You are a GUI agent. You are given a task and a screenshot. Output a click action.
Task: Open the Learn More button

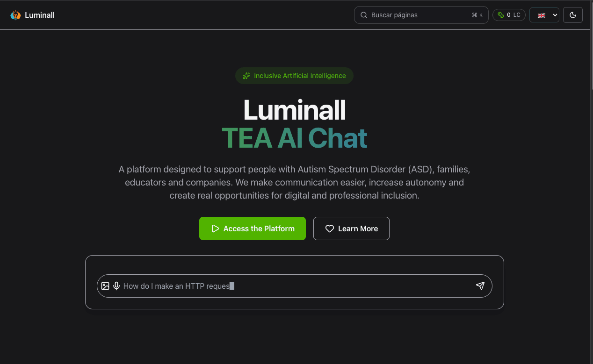point(351,228)
